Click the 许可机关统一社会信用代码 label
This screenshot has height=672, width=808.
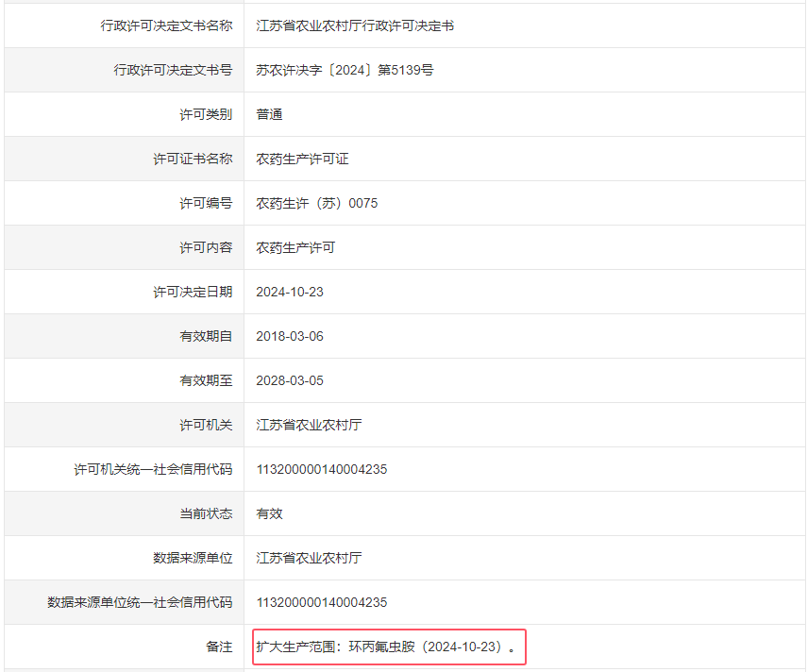(x=153, y=469)
